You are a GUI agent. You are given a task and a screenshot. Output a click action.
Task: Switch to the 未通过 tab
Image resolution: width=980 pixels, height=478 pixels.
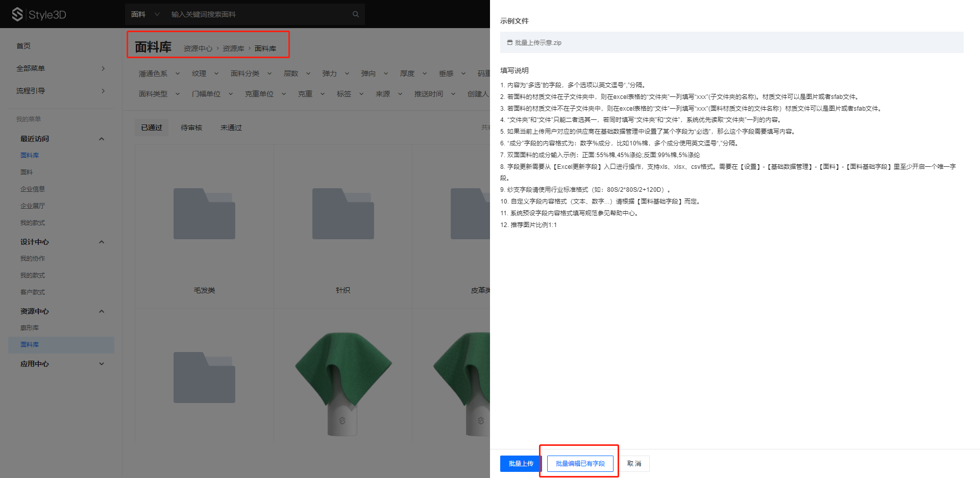tap(231, 128)
